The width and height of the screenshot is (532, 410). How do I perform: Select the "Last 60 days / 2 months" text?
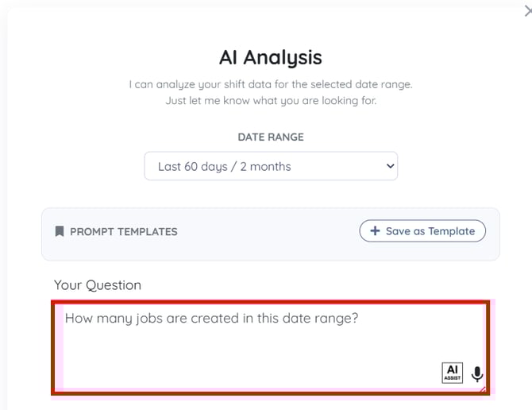pos(225,167)
